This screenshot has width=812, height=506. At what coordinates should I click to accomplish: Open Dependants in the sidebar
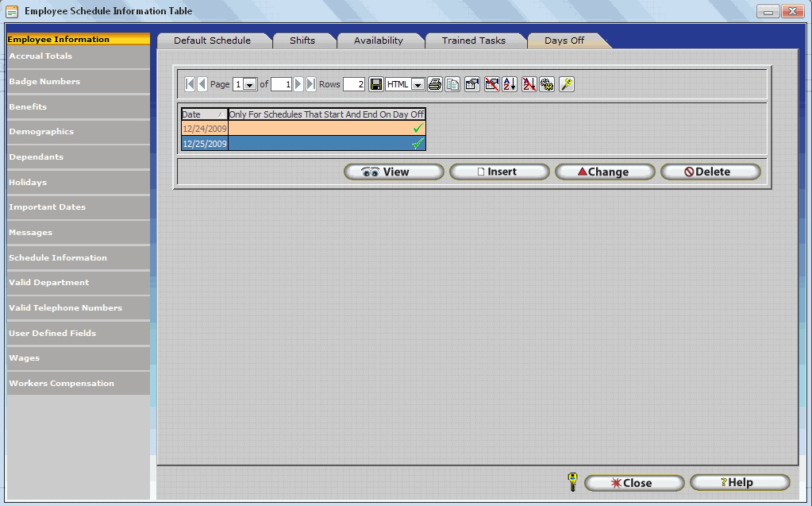(79, 157)
